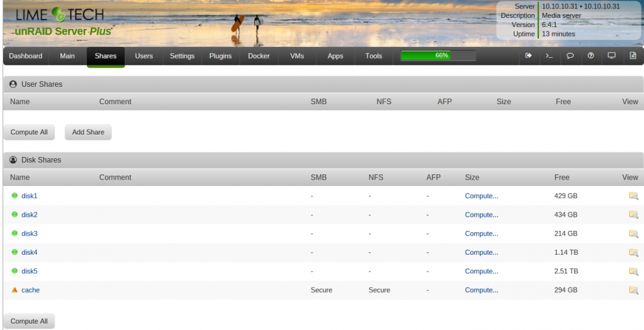Click the green status dot for disk3
The height and width of the screenshot is (330, 644).
click(15, 233)
